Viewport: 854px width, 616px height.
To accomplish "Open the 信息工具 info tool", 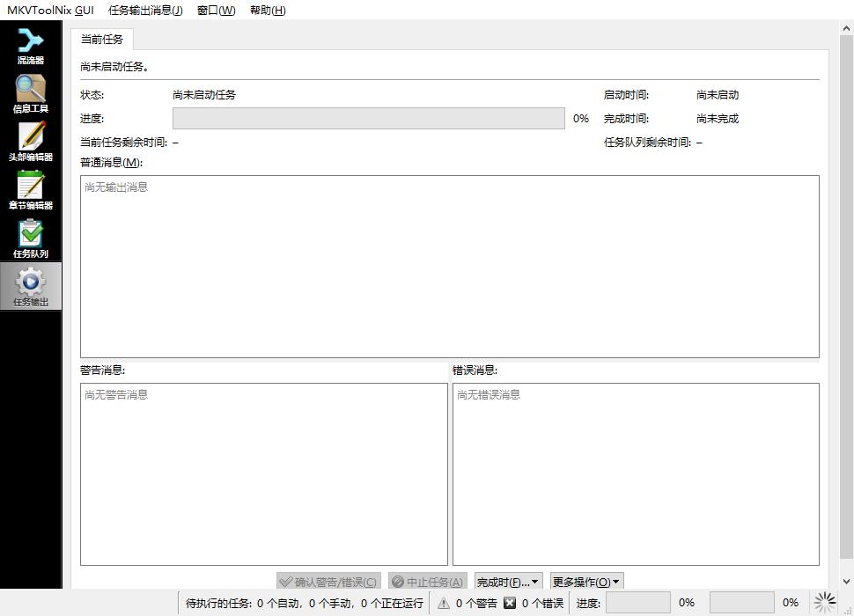I will pos(31,93).
